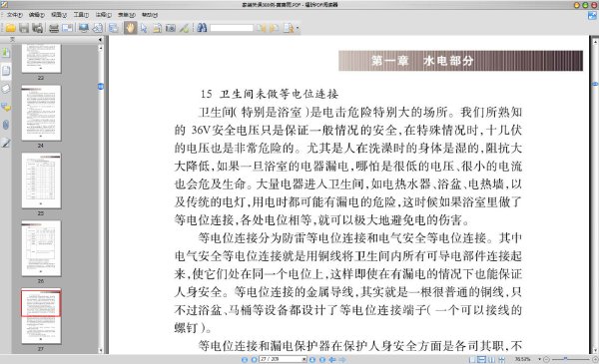Open a PDF with the folder icon
The height and width of the screenshot is (364, 599).
11,28
